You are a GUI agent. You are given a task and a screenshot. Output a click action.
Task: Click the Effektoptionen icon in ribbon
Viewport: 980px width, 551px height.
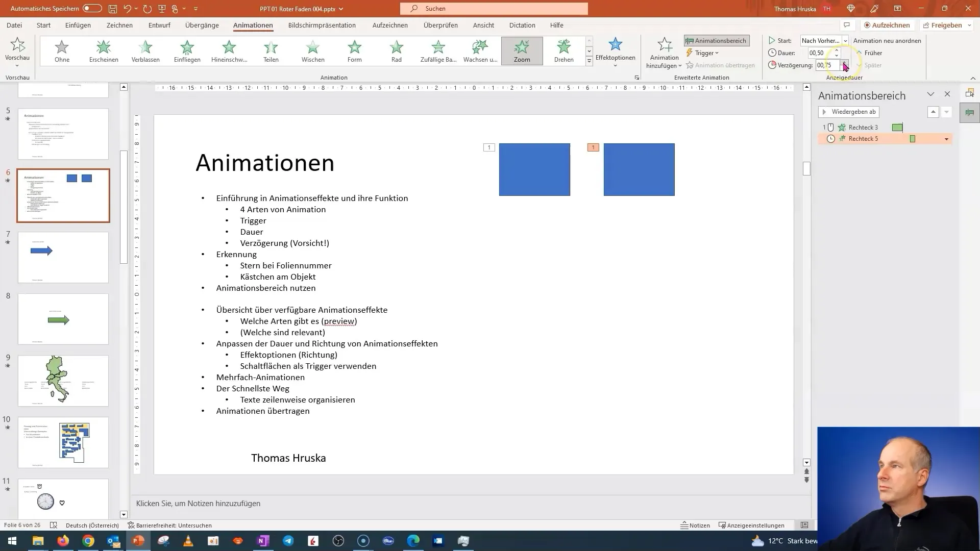coord(615,51)
